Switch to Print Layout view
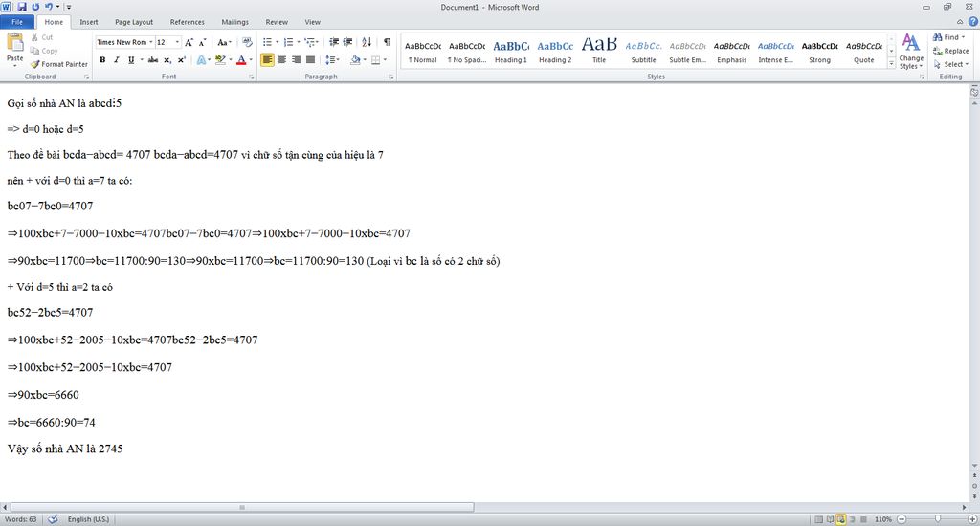 point(819,519)
